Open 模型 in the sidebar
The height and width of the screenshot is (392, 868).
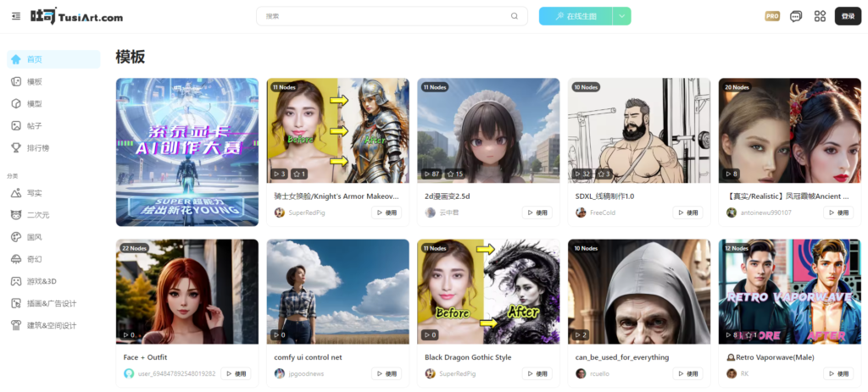tap(34, 103)
